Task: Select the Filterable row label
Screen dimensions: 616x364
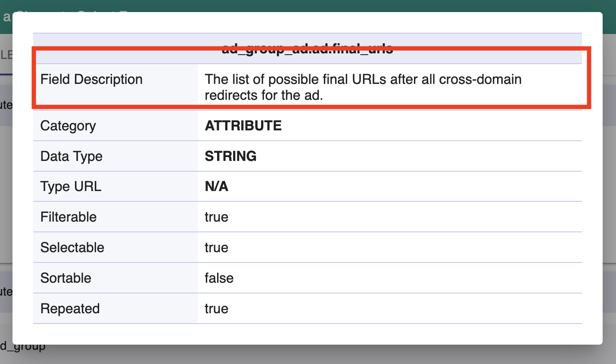Action: (x=68, y=217)
